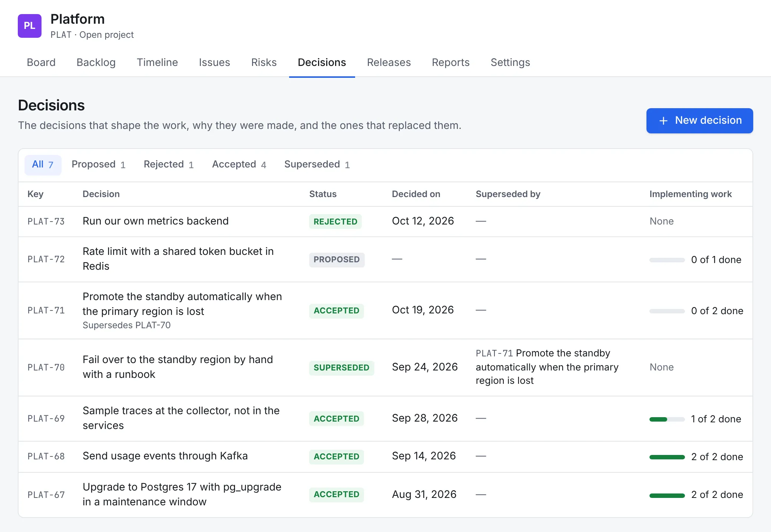The image size is (771, 532).
Task: Click the 'Implementing work' column header
Action: click(691, 194)
